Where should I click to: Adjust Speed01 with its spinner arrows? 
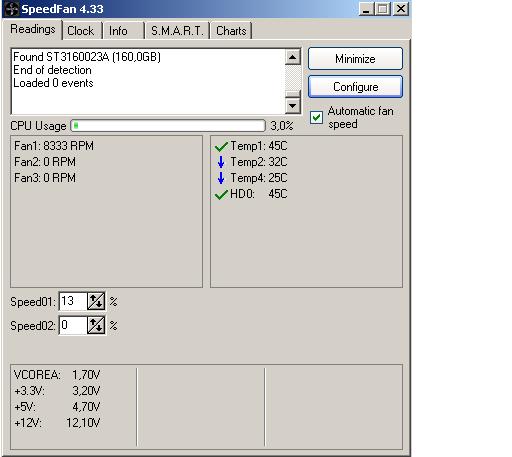tap(96, 301)
